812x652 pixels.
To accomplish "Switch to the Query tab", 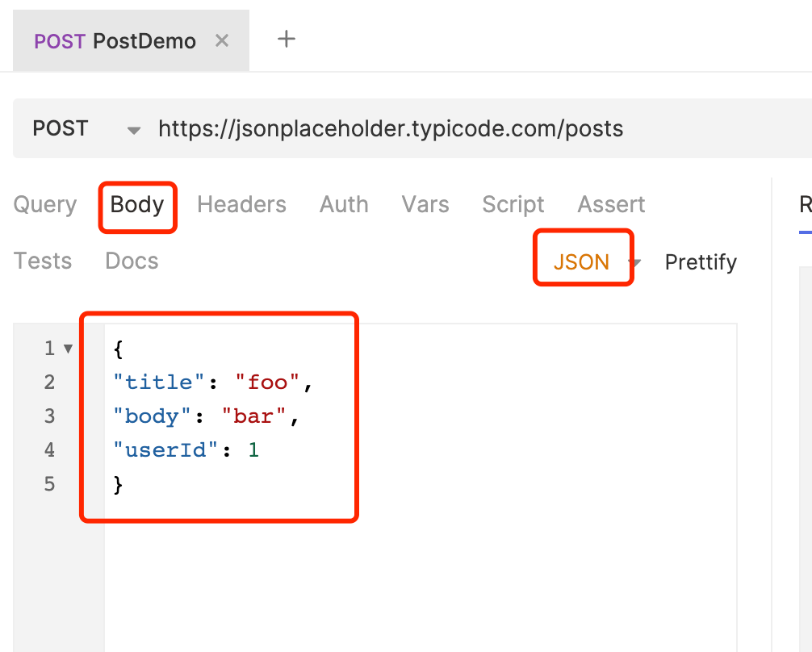I will point(45,205).
